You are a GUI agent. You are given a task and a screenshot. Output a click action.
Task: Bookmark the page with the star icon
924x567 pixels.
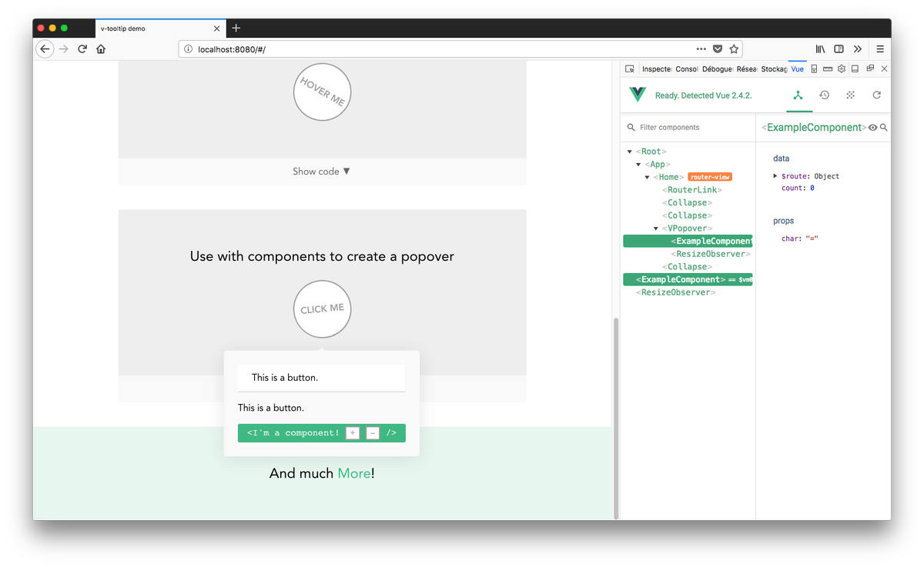pos(733,48)
